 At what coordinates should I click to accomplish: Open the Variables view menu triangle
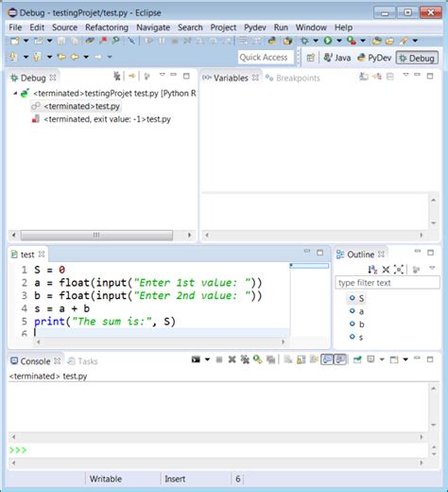405,75
